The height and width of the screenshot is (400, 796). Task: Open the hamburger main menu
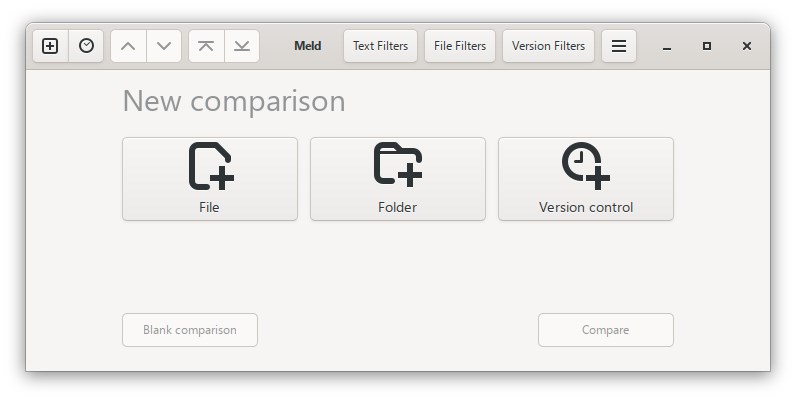click(619, 46)
